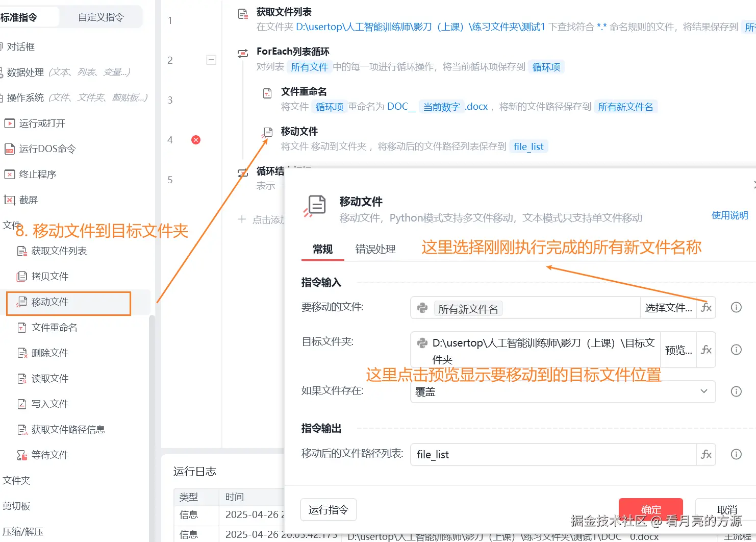Click the 截屏 screenshot icon
Viewport: 756px width, 542px height.
[9, 200]
